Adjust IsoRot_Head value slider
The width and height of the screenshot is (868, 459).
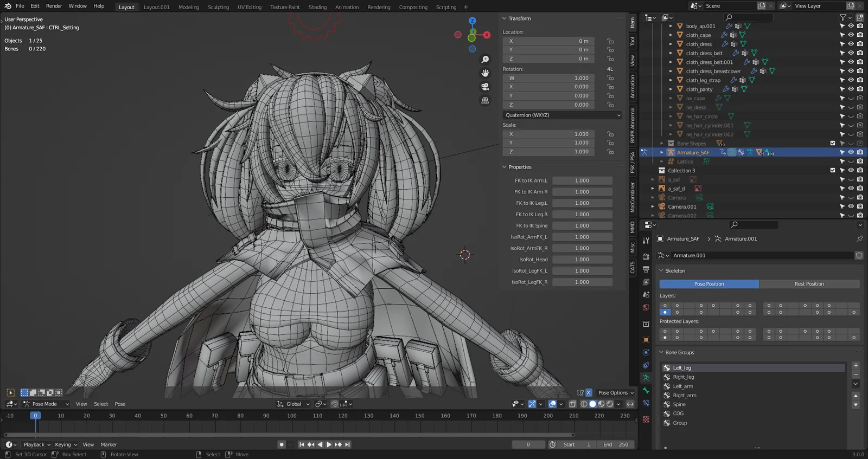coord(582,260)
